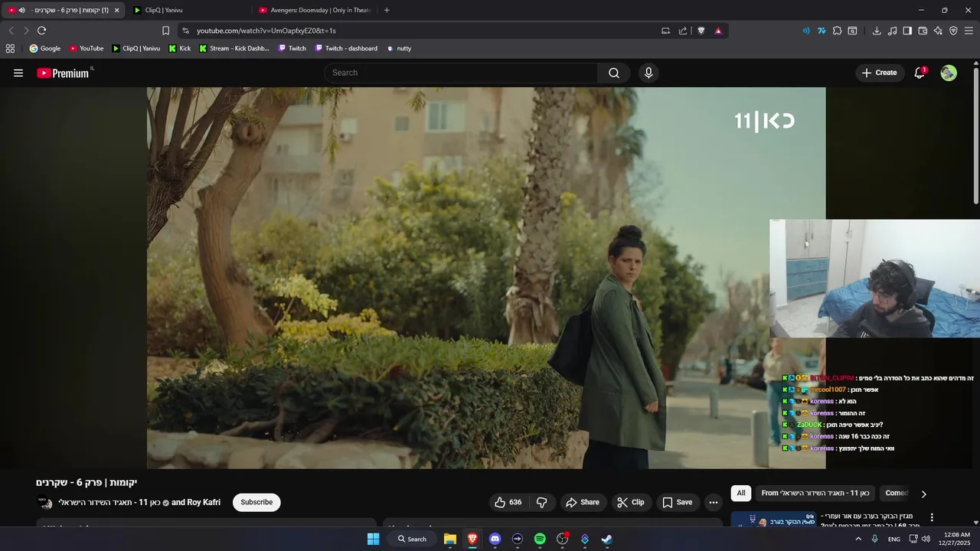Viewport: 980px width, 551px height.
Task: Save the video to a playlist
Action: coord(677,502)
